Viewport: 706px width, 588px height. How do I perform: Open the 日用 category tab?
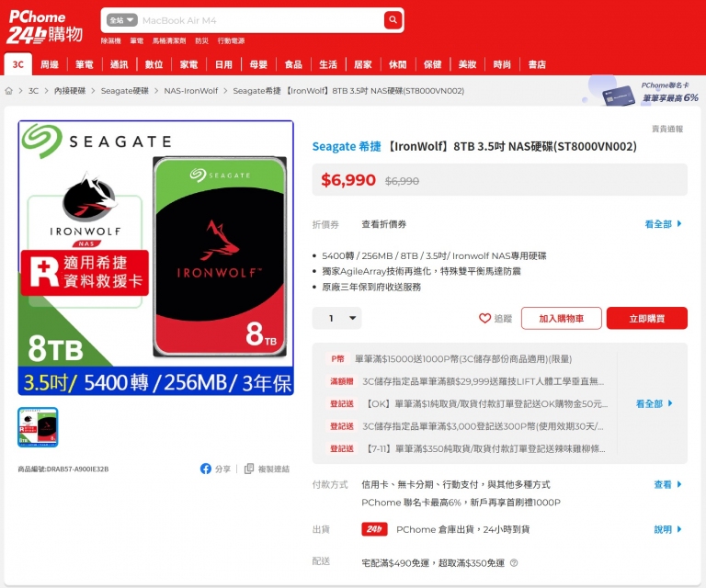tap(223, 64)
